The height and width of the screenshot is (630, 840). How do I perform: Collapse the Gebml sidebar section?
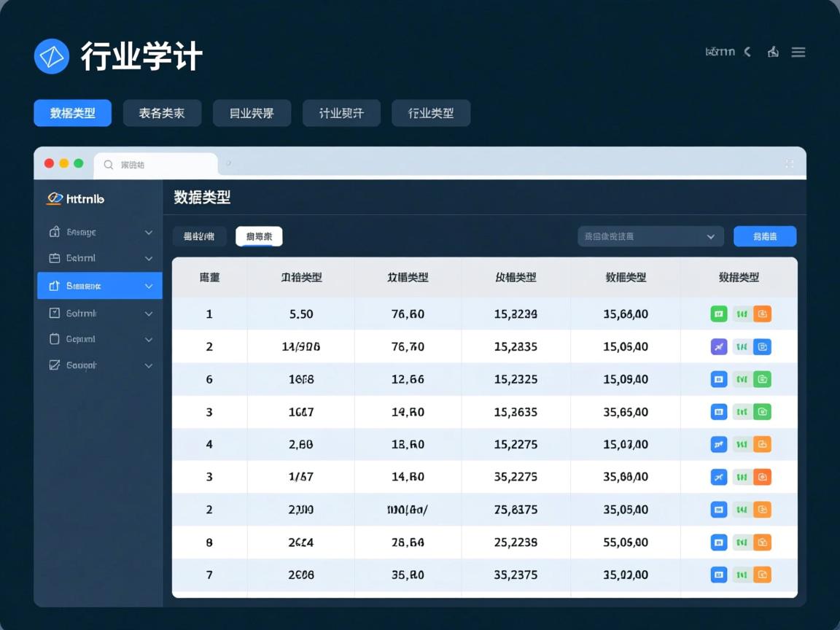(x=99, y=258)
